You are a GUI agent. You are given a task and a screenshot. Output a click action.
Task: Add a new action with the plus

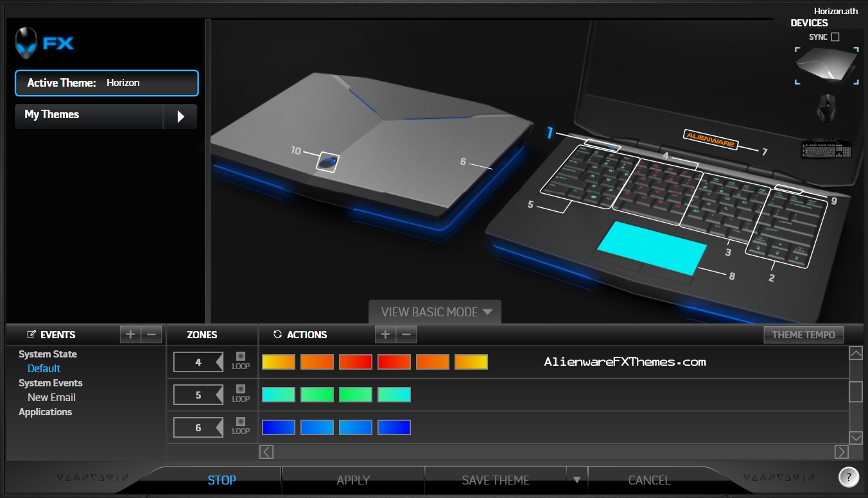(x=385, y=334)
